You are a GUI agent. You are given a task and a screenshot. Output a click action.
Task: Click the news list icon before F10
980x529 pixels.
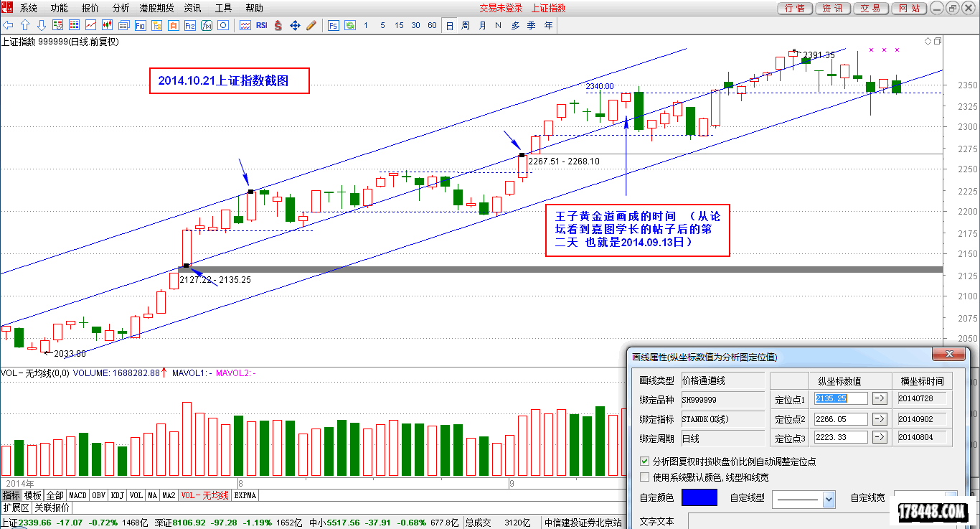pyautogui.click(x=123, y=25)
